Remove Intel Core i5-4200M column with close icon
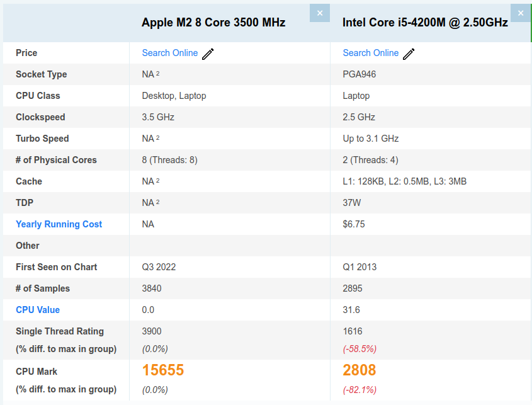This screenshot has height=405, width=532. [521, 13]
